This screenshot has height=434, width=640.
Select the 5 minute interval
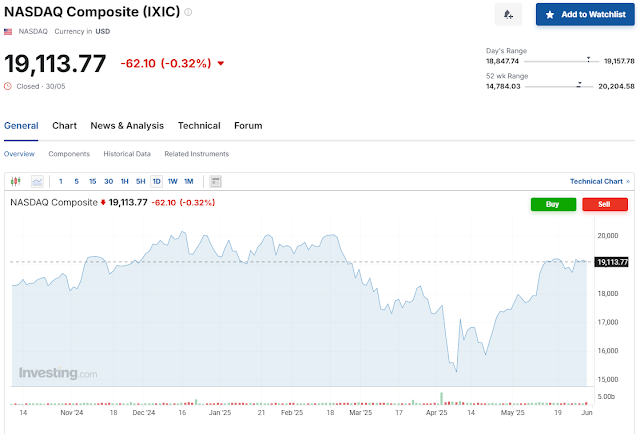coord(76,181)
